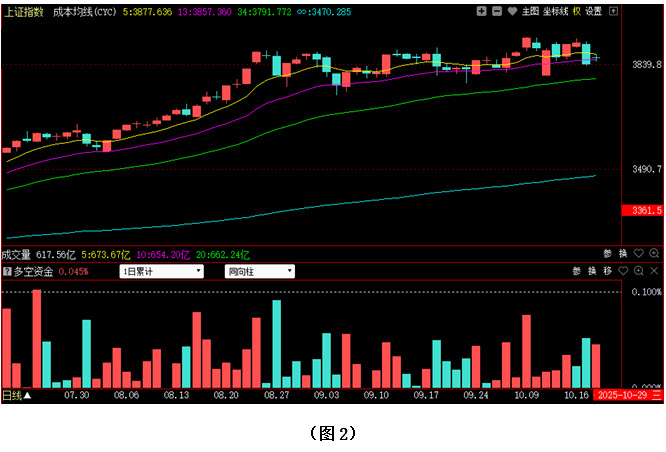The height and width of the screenshot is (452, 666).
Task: Click 参 button in the 成交量 panel
Action: tap(607, 254)
